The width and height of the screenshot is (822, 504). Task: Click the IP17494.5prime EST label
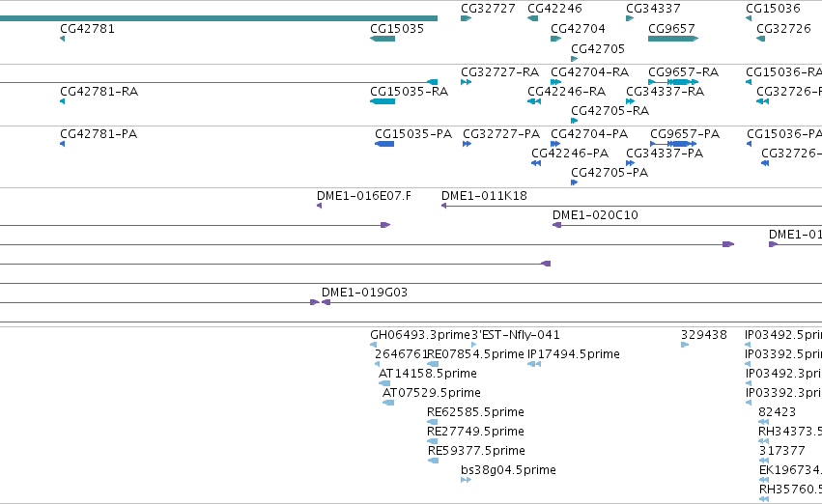[x=574, y=354]
